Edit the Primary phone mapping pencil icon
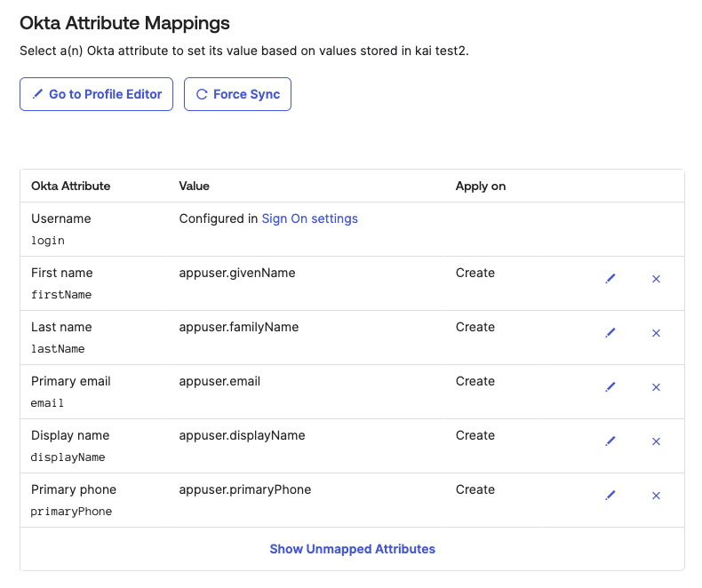 pos(610,496)
